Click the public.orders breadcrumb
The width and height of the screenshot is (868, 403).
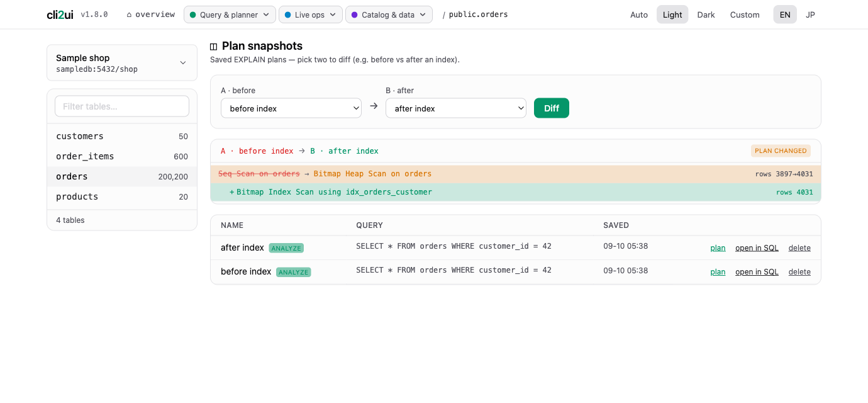pyautogui.click(x=478, y=14)
